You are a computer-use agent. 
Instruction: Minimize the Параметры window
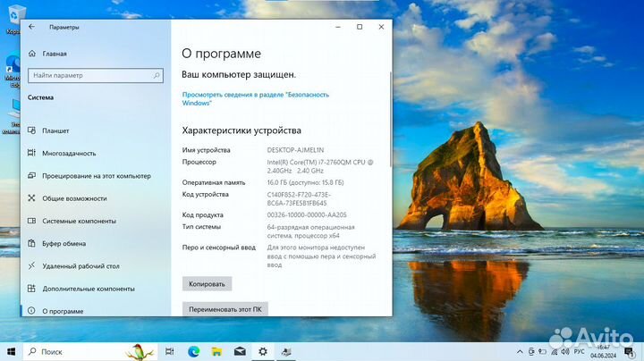pyautogui.click(x=338, y=27)
